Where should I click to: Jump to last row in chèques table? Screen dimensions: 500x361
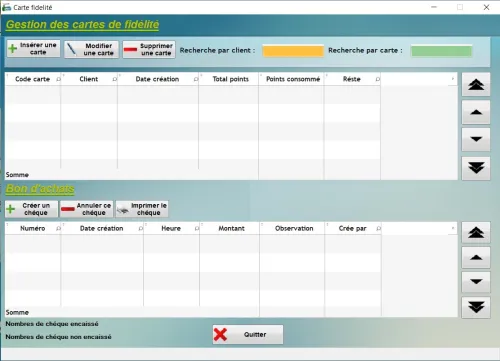coord(476,307)
